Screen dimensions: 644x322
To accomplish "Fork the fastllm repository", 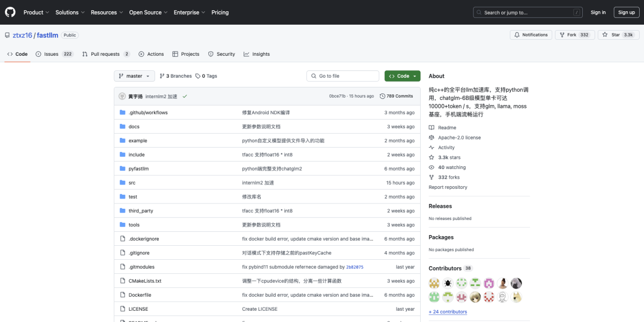I will click(x=567, y=35).
